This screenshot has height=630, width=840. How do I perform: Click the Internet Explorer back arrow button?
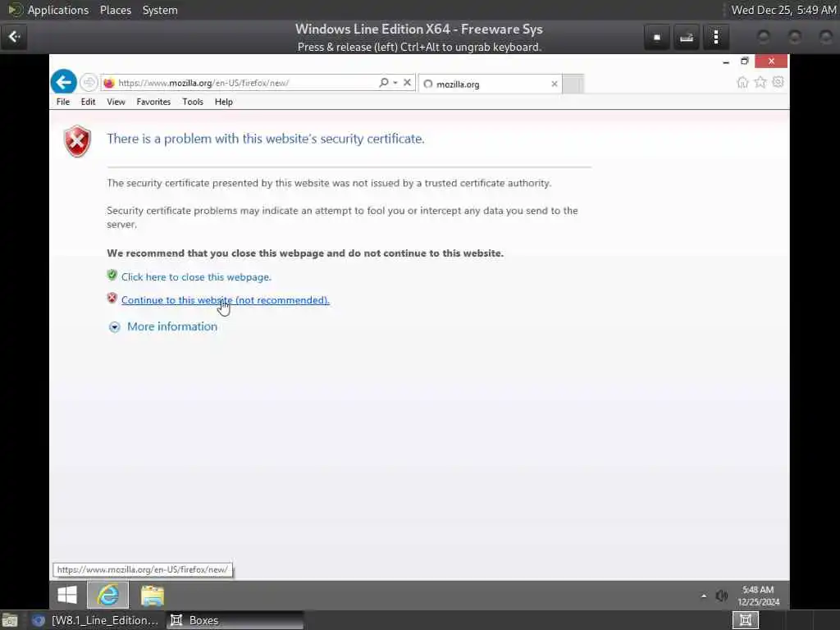coord(64,82)
